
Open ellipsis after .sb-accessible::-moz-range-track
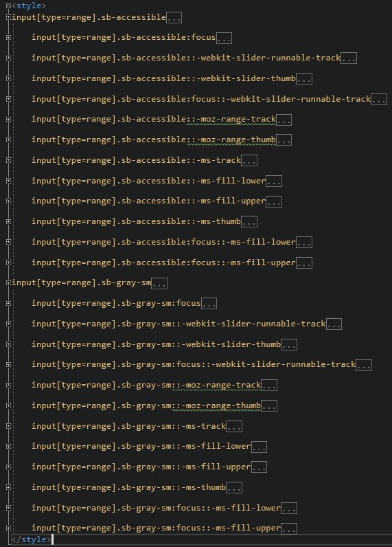coord(284,120)
